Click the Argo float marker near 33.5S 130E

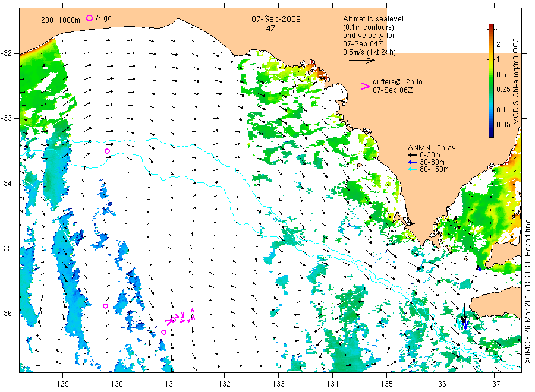107,151
